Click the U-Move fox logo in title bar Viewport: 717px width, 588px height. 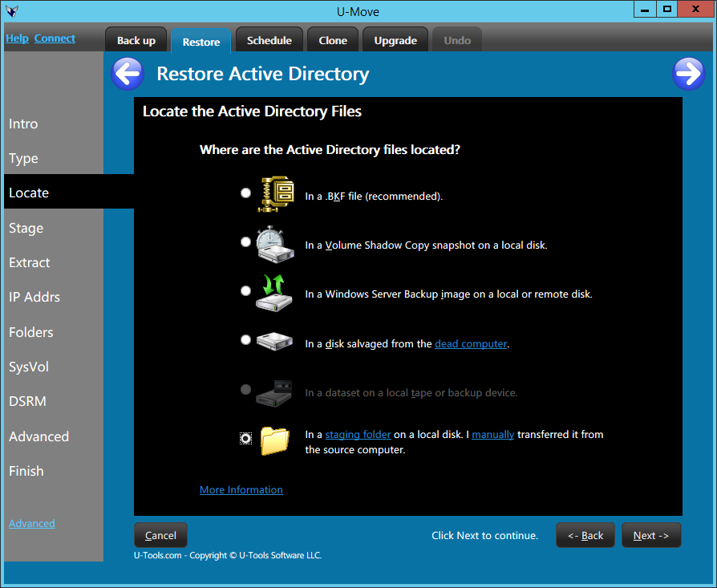coord(12,11)
